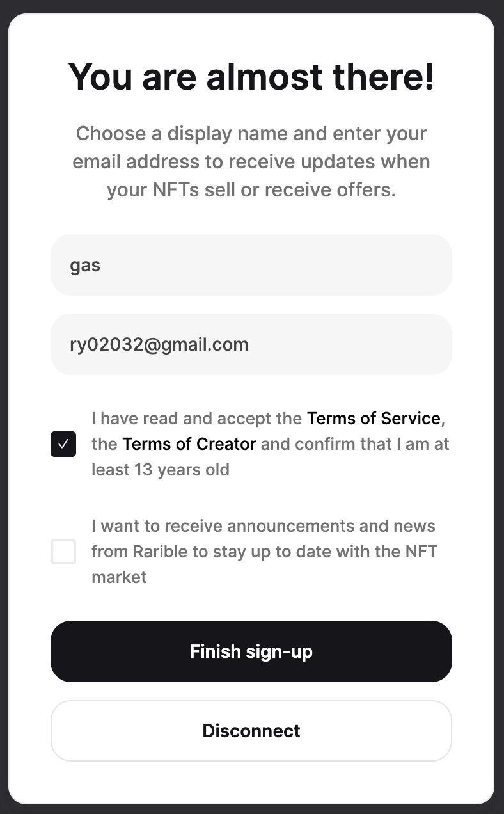Open the Terms of Service link

[x=374, y=419]
